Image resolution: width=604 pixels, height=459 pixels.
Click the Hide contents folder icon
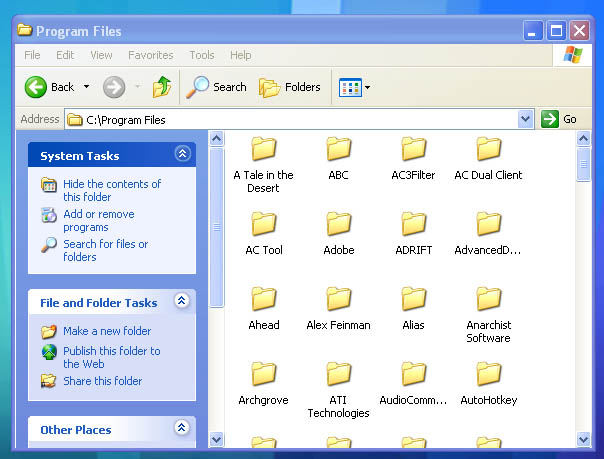[49, 185]
